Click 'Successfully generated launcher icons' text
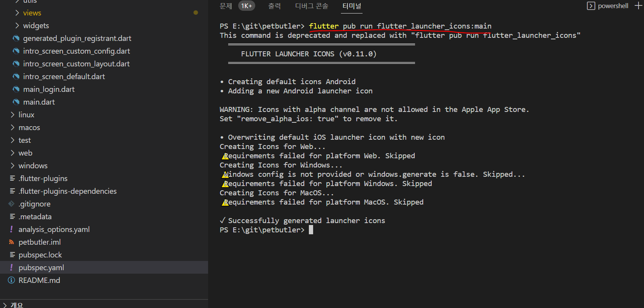 (x=307, y=221)
